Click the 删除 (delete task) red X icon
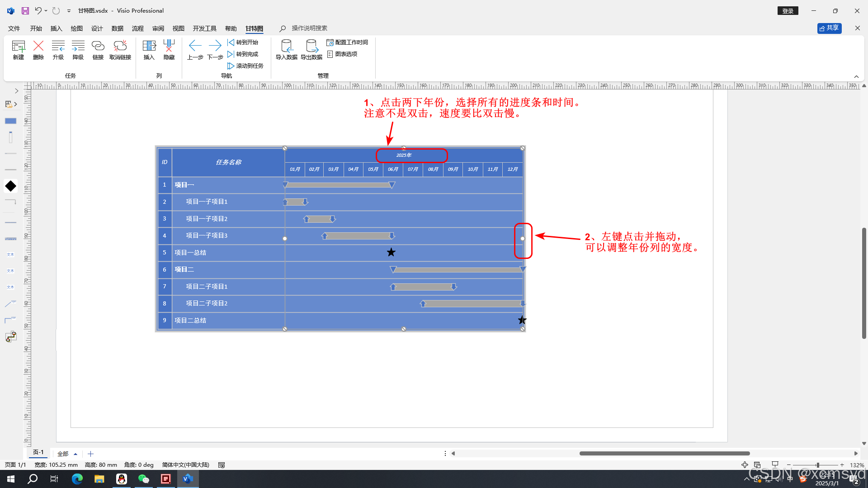Image resolution: width=868 pixels, height=488 pixels. (38, 46)
